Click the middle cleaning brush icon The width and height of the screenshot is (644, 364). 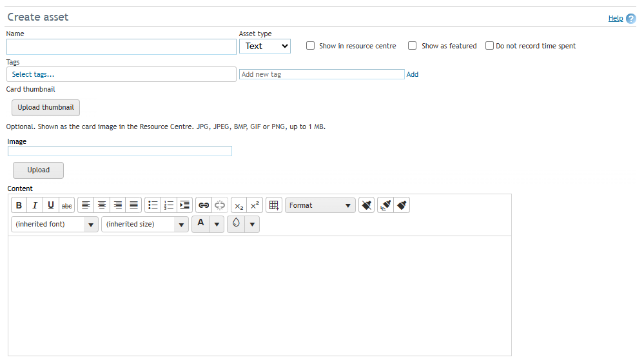click(385, 205)
